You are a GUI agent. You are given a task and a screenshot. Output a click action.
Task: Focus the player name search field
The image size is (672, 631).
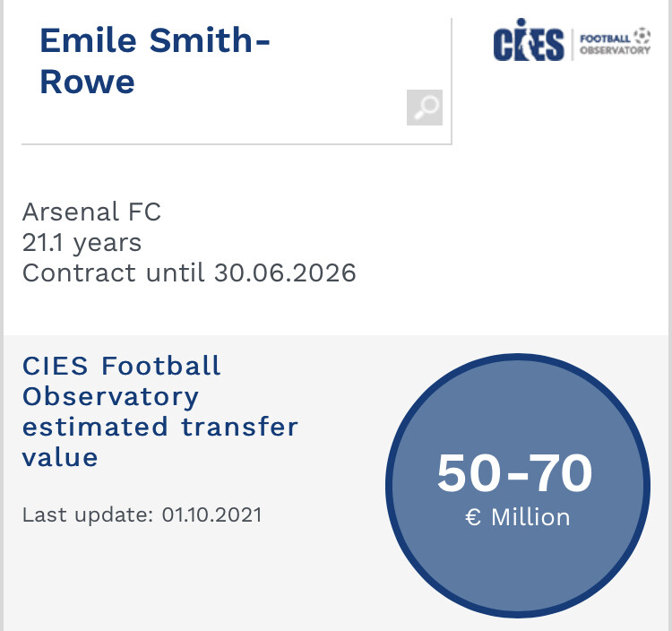click(x=237, y=81)
